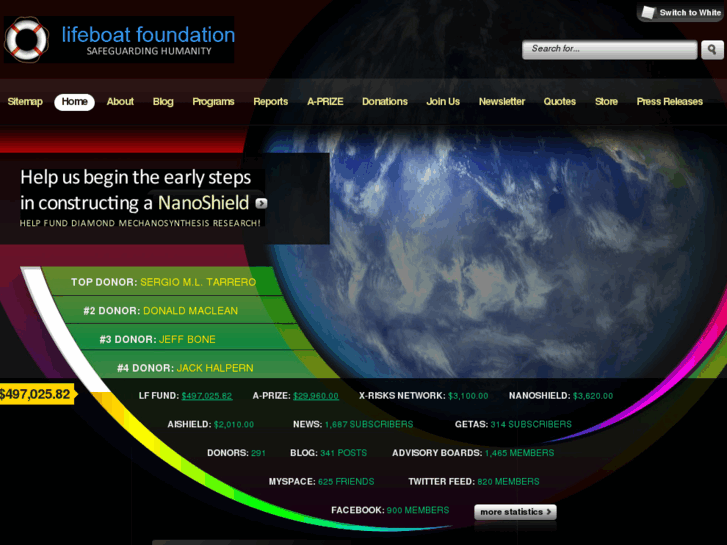Image resolution: width=727 pixels, height=545 pixels.
Task: Click News 1,687 subscribers
Action: [x=369, y=425]
